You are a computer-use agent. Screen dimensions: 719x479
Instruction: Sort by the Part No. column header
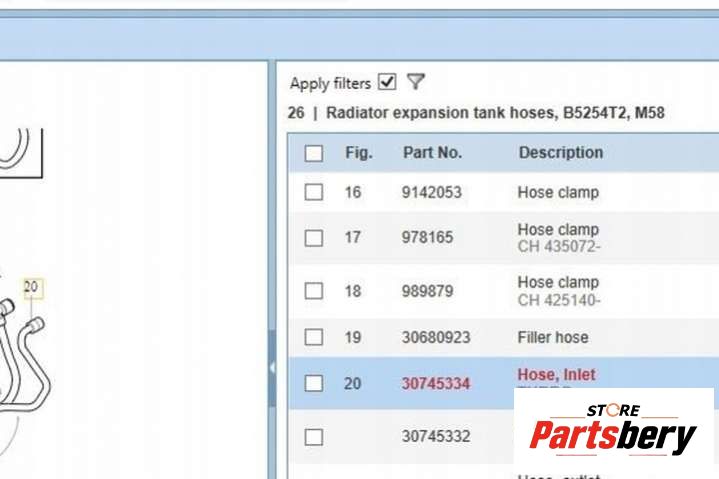[x=432, y=153]
